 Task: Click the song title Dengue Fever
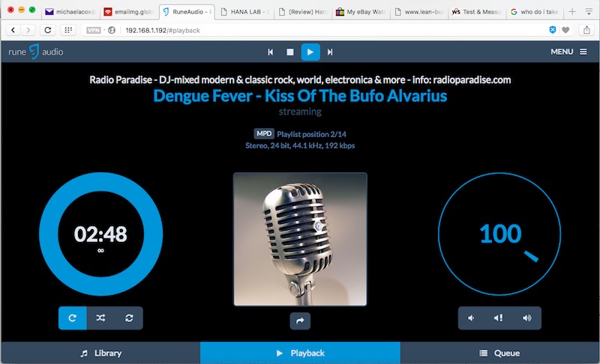300,96
